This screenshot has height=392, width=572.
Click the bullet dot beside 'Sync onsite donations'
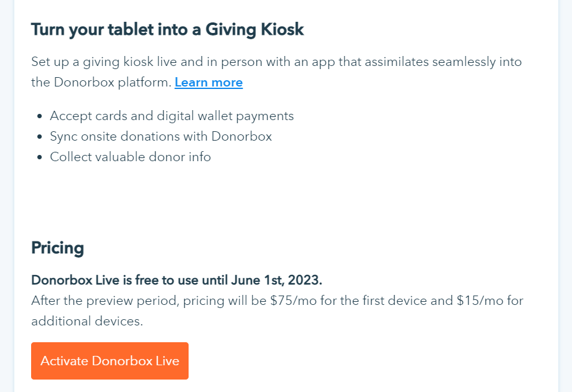point(39,137)
